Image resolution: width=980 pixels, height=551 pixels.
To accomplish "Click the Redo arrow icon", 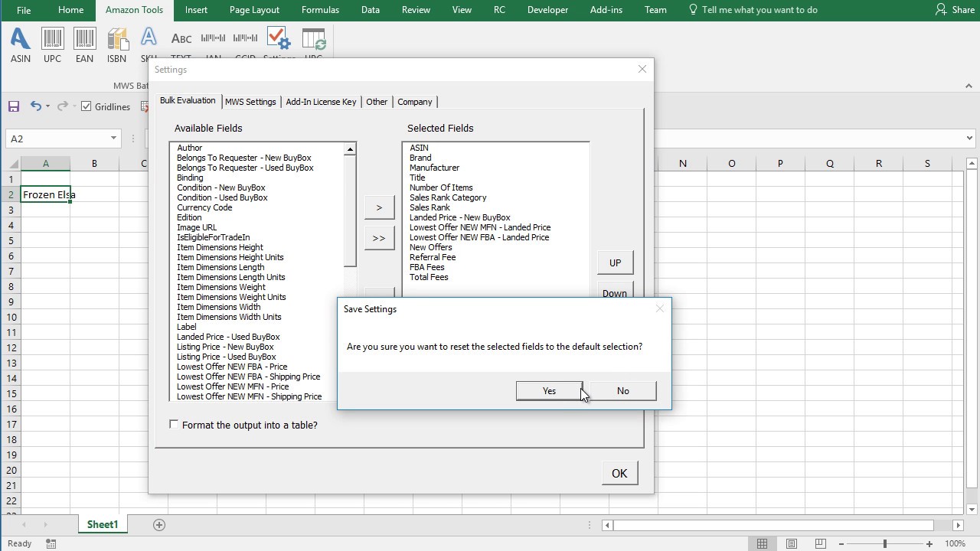I will pos(63,106).
